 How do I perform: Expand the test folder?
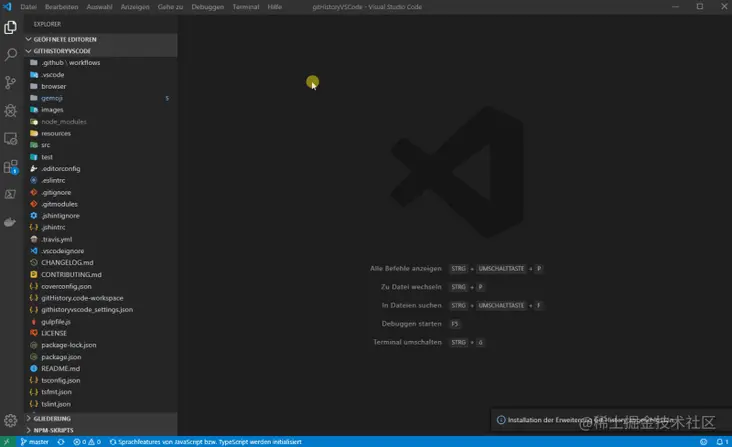101,157
